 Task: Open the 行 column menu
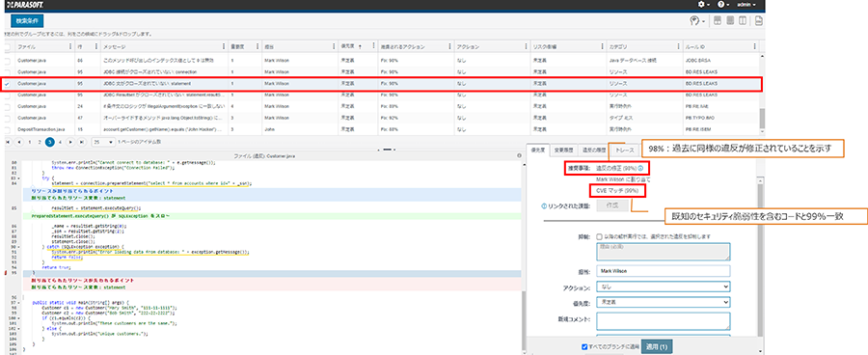click(96, 47)
